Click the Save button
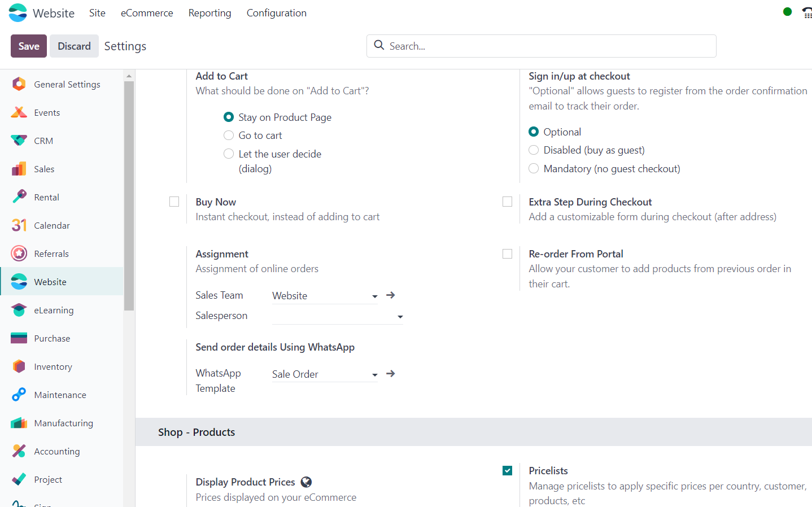 [x=29, y=46]
